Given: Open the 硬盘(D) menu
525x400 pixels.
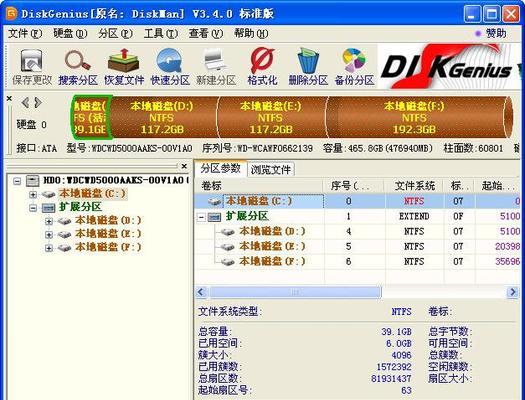Looking at the screenshot, I should (70, 33).
